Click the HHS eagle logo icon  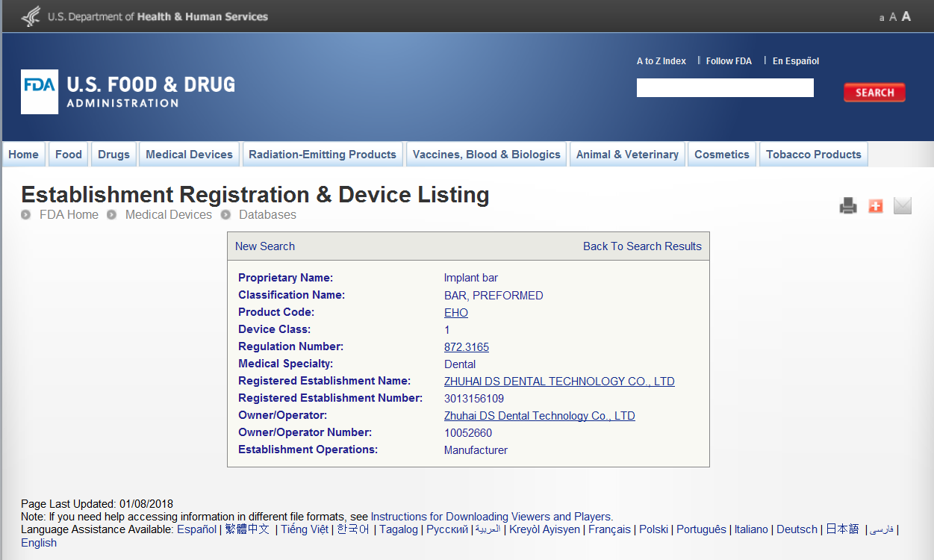click(x=31, y=16)
